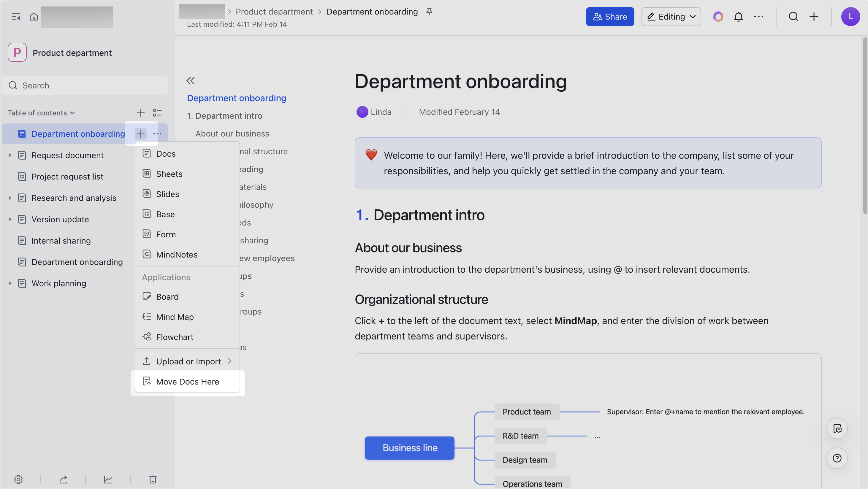This screenshot has width=868, height=489.
Task: Select Mind Map from the menu
Action: coord(187,317)
